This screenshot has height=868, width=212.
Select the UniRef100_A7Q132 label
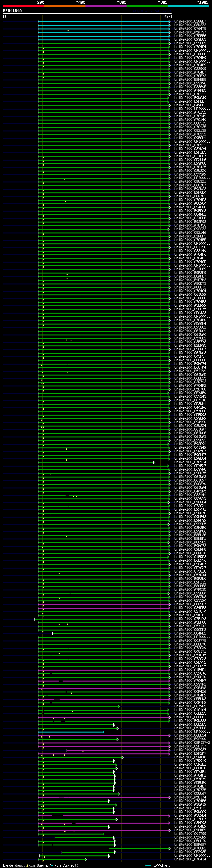tap(190, 113)
